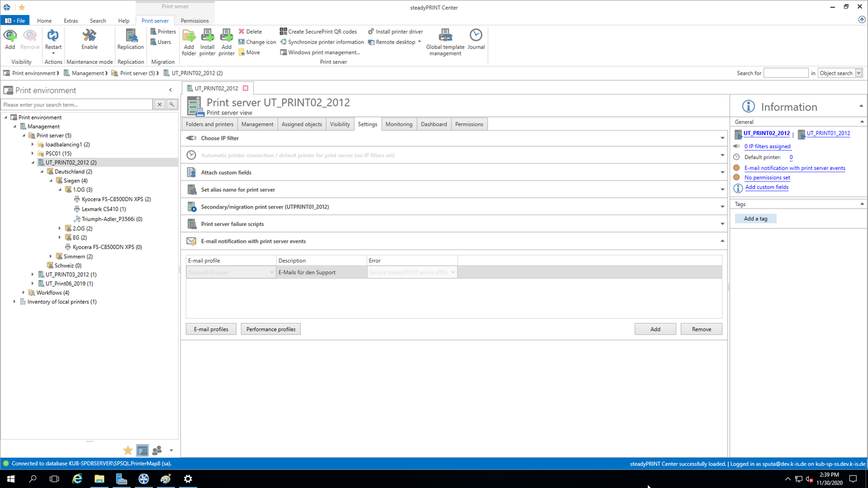This screenshot has height=488, width=868.
Task: Switch to the Permissions ribbon tab
Action: 195,20
